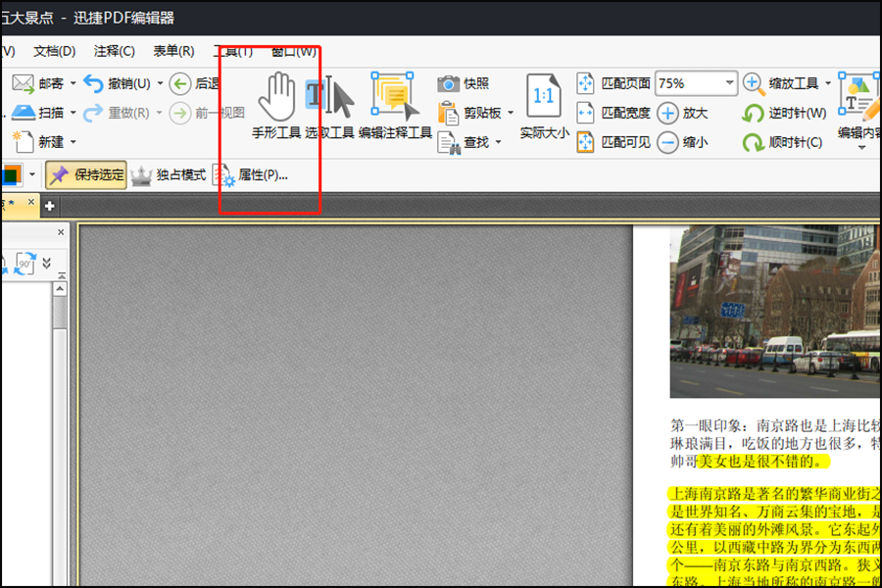Image resolution: width=882 pixels, height=588 pixels.
Task: Click highlighted line 上海南京路是著名的繁华商业街
Action: coord(774,494)
